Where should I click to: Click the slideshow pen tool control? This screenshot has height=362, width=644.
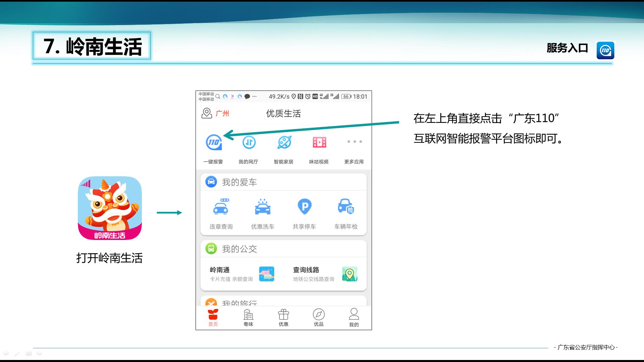point(17,353)
